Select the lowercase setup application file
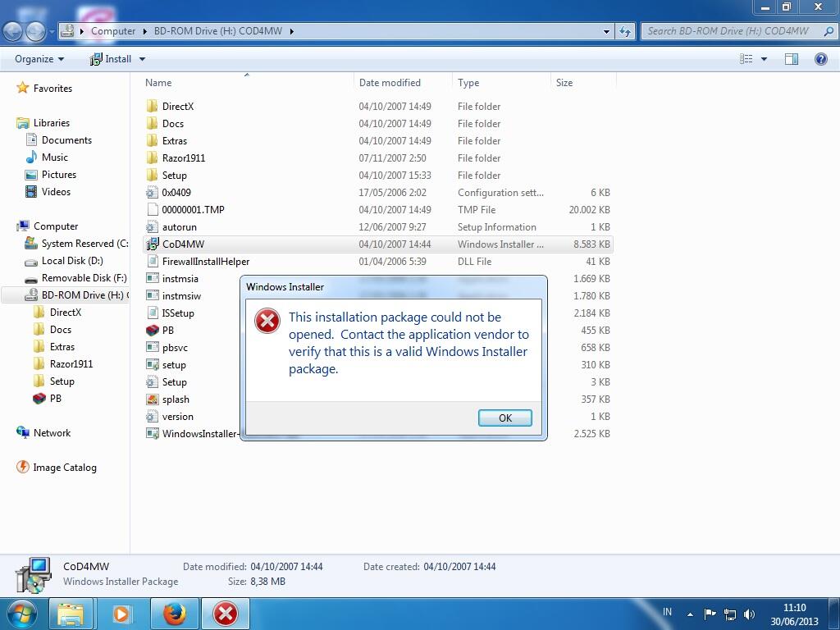 (174, 364)
